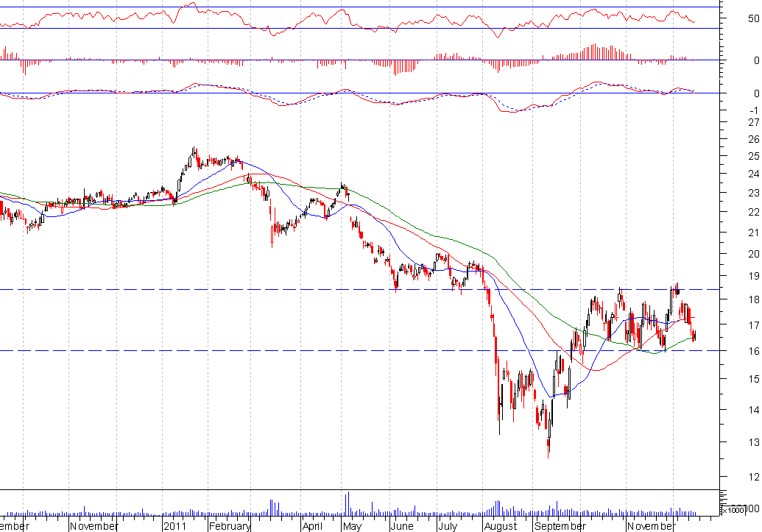Click the February month label
The height and width of the screenshot is (532, 762).
click(x=230, y=526)
